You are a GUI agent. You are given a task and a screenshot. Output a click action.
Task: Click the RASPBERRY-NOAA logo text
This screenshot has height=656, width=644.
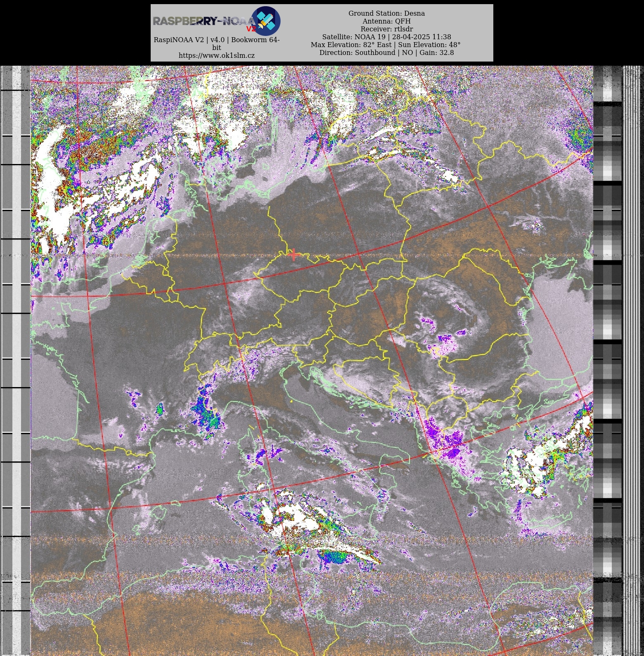tap(204, 21)
